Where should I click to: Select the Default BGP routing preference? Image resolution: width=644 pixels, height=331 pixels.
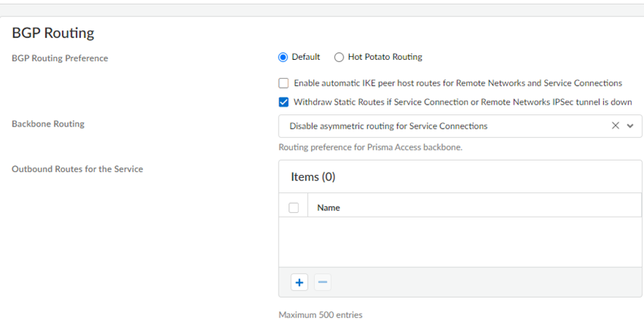(283, 57)
